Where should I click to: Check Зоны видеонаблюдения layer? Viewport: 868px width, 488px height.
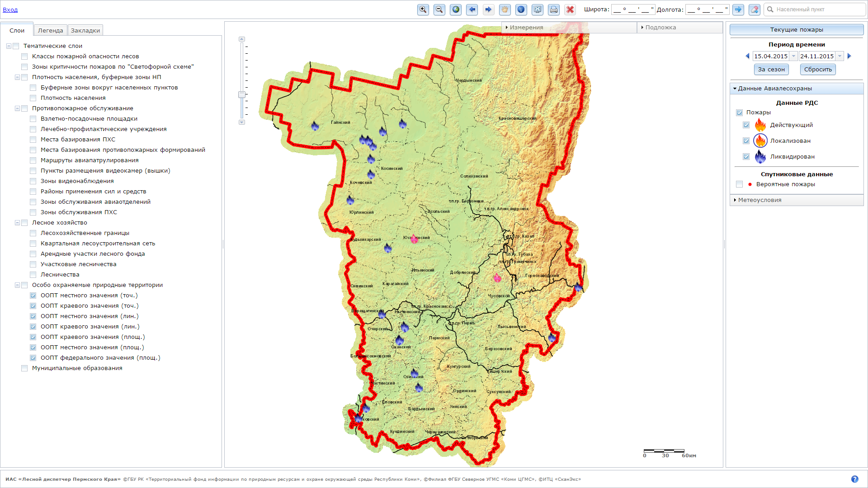coord(33,181)
